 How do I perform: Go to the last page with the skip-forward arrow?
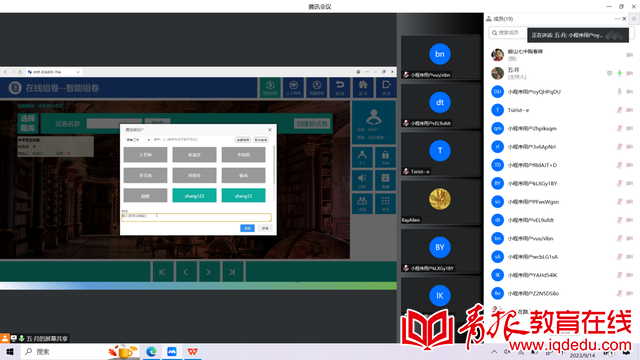point(232,272)
